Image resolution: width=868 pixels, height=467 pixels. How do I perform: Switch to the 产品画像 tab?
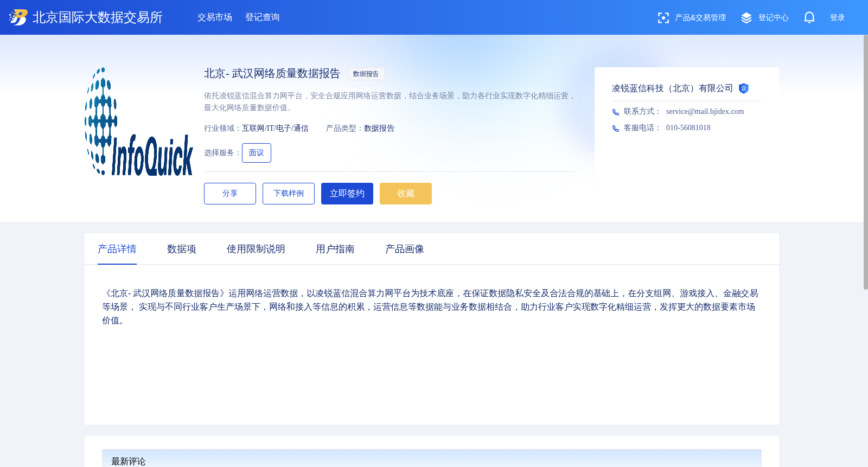(x=405, y=249)
